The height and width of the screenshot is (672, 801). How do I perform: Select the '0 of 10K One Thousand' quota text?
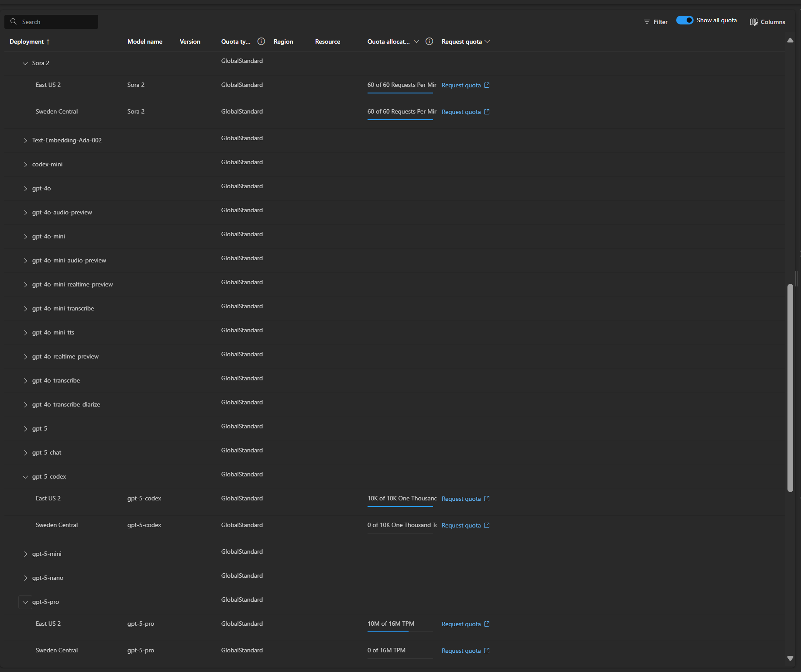[402, 525]
